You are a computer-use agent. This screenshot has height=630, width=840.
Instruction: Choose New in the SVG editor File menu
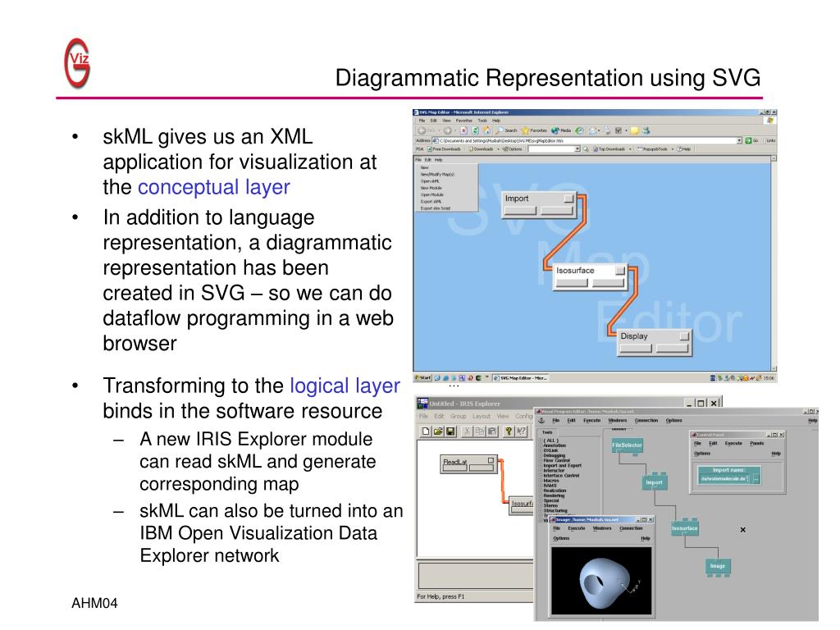pyautogui.click(x=425, y=167)
